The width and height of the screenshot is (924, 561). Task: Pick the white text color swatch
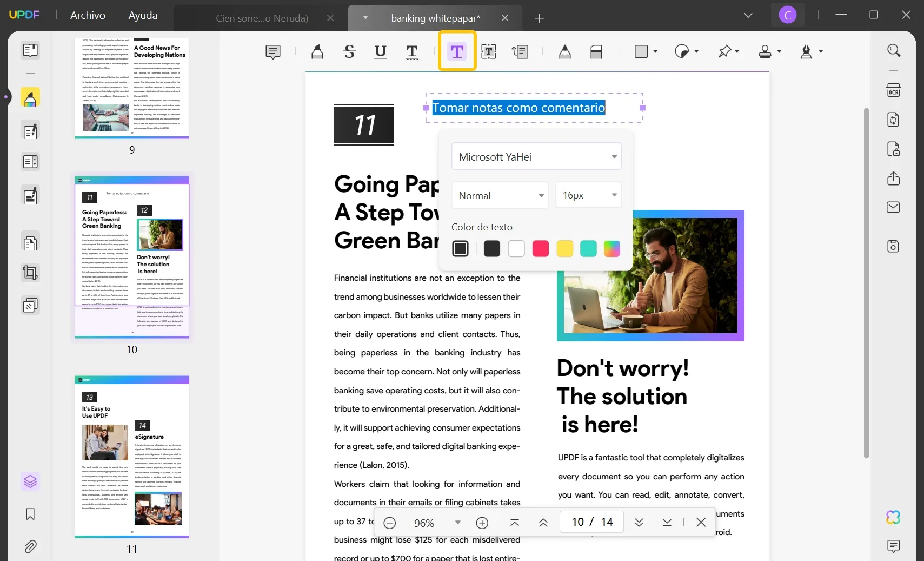point(516,249)
